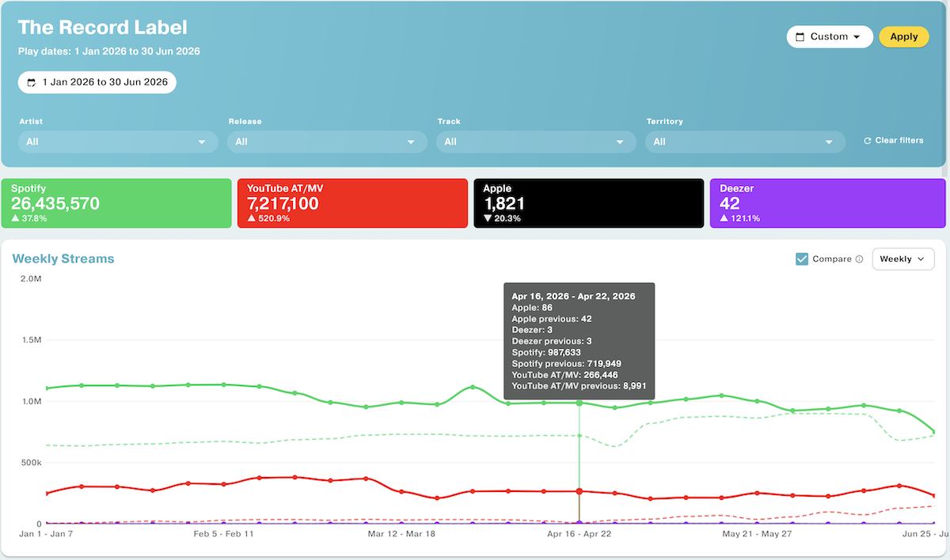Screen dimensions: 950x560
Task: Click the down arrow on the Apple card
Action: [x=488, y=218]
